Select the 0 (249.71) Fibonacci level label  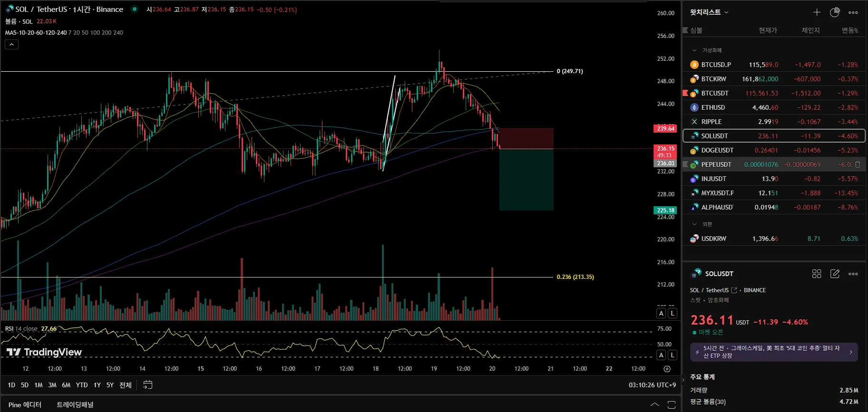tap(570, 71)
